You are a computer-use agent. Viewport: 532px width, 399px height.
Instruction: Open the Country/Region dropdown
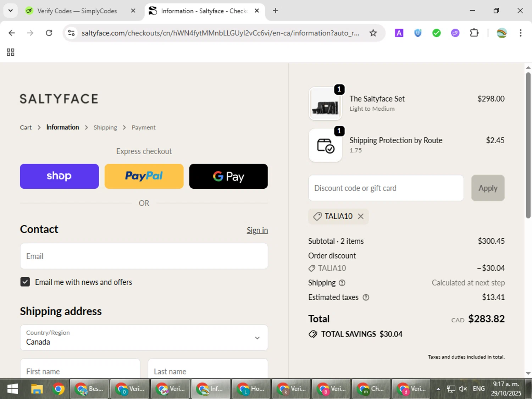[x=144, y=338]
